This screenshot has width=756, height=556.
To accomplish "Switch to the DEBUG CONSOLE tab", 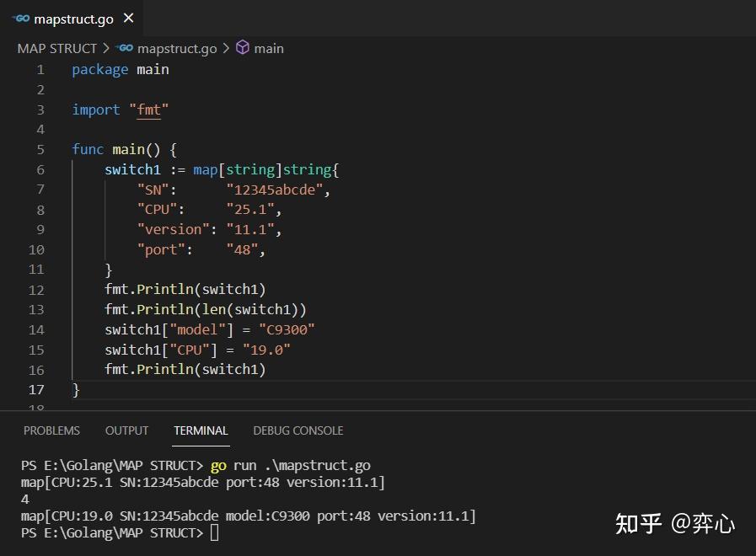I will tap(298, 430).
